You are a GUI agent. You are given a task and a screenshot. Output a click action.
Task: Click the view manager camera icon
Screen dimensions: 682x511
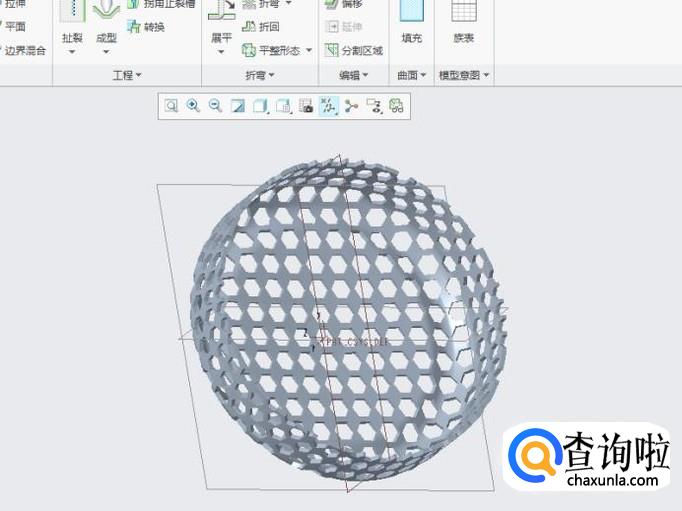[x=306, y=106]
